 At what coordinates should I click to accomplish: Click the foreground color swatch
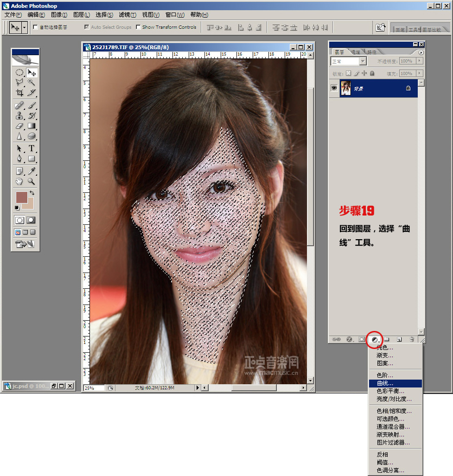[21, 197]
